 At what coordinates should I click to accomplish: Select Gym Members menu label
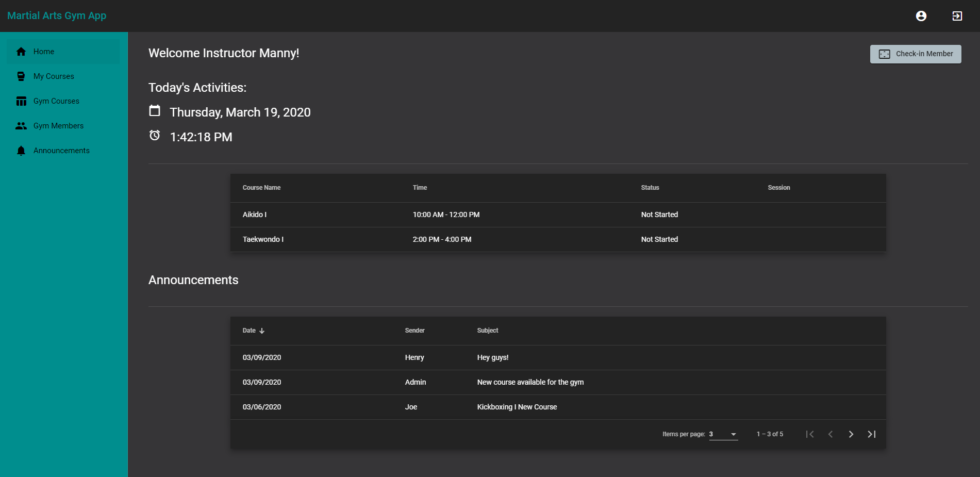click(x=58, y=126)
